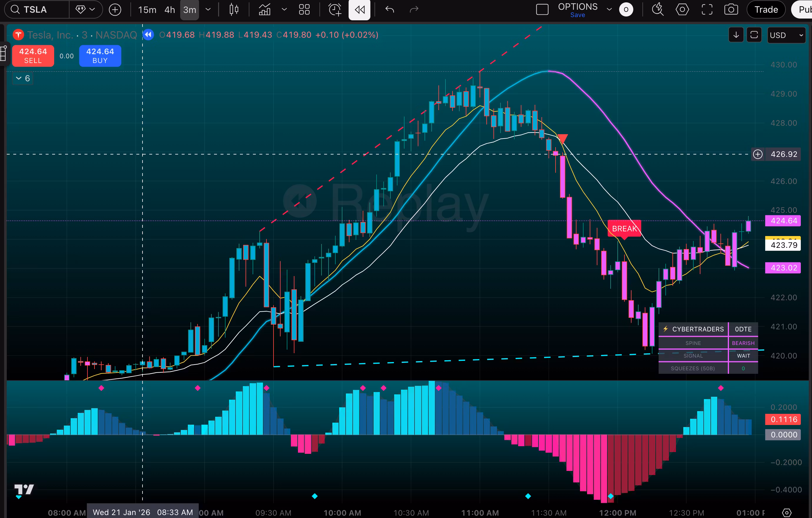812x518 pixels.
Task: Switch to the 15m timeframe
Action: point(147,9)
